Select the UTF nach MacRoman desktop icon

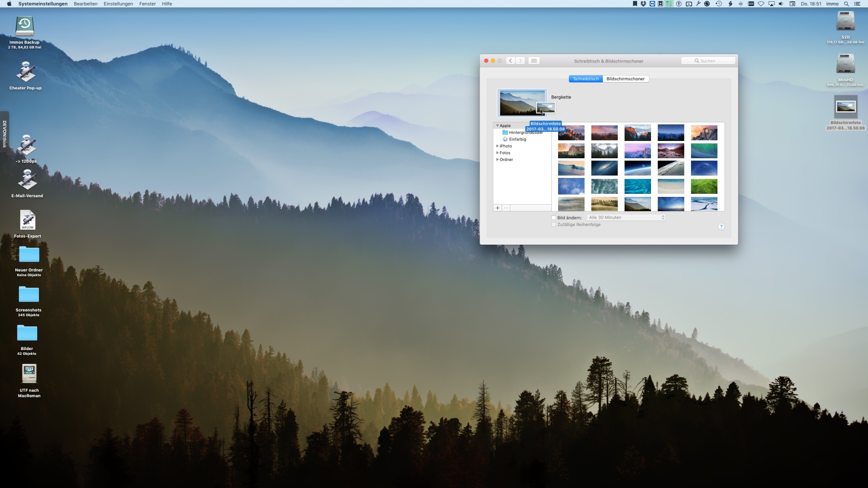click(29, 374)
